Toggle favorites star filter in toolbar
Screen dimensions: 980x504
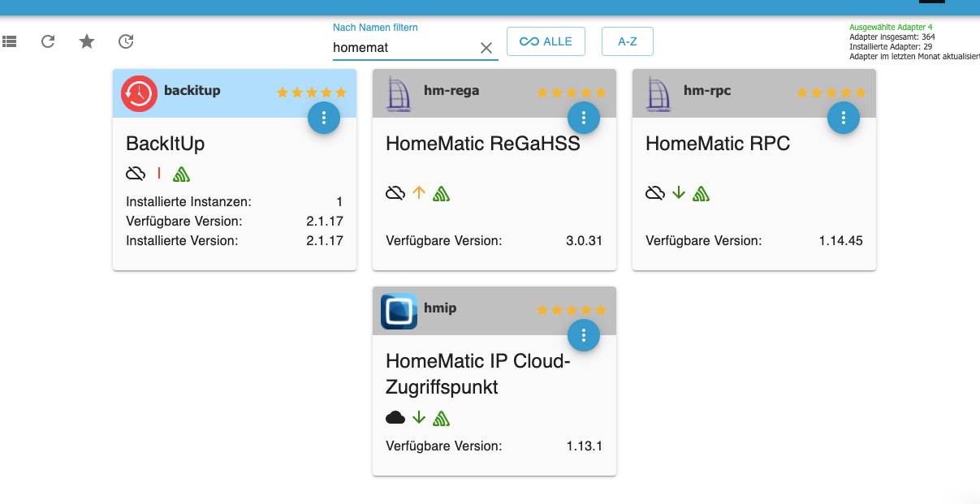87,41
